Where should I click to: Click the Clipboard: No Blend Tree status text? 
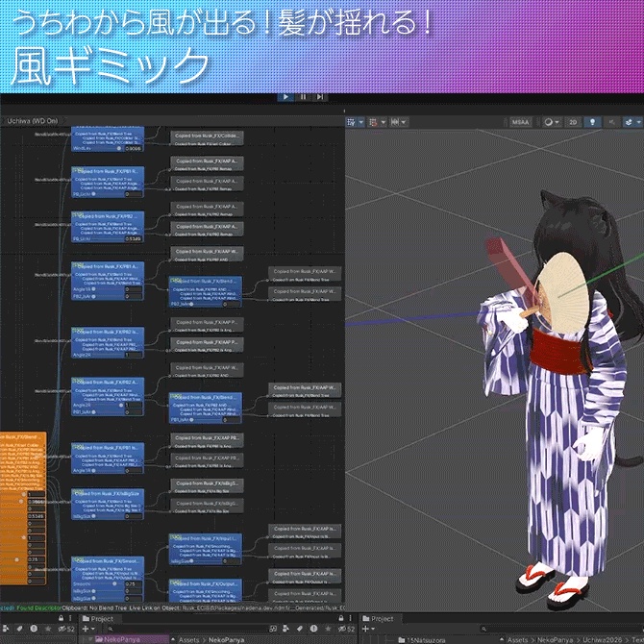point(93,607)
